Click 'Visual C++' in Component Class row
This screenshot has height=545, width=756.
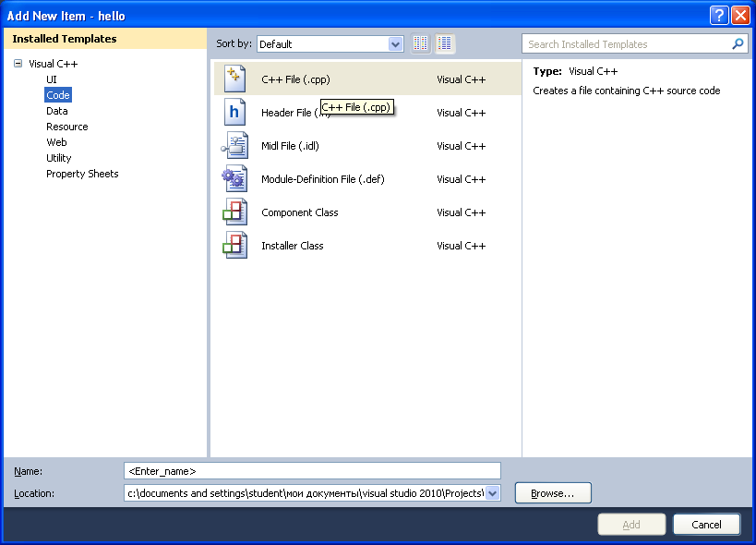coord(461,212)
